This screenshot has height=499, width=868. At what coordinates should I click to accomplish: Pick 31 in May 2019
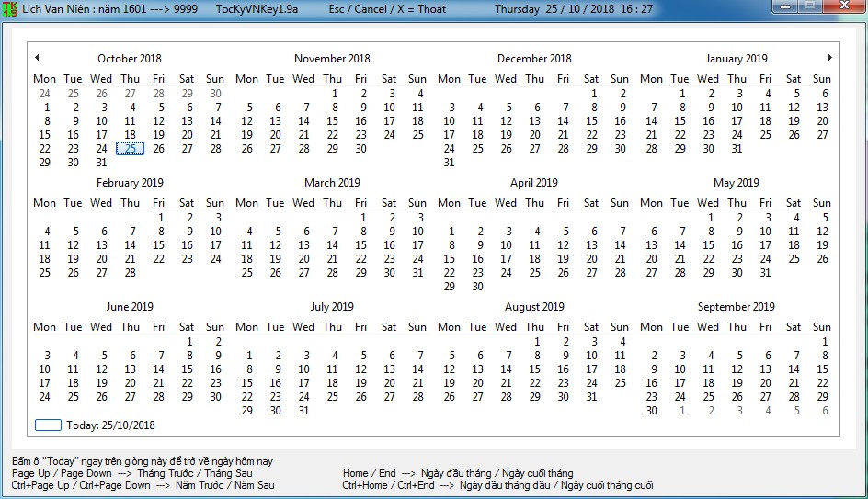[765, 273]
